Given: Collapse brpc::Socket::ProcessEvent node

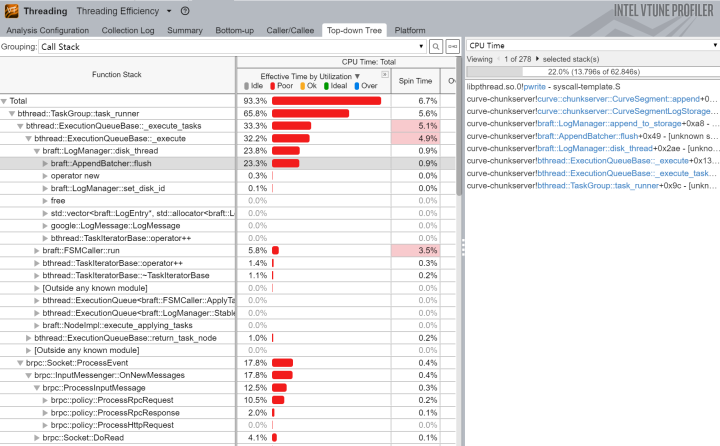Looking at the screenshot, I should tap(20, 363).
